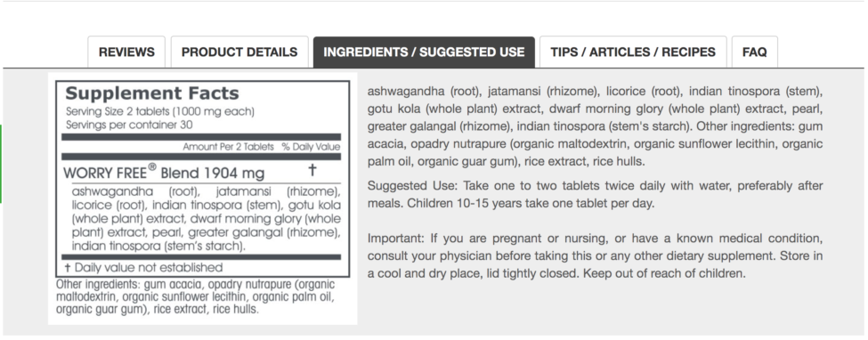Click the Important pregnancy warning paragraph
The image size is (868, 340).
pyautogui.click(x=595, y=255)
